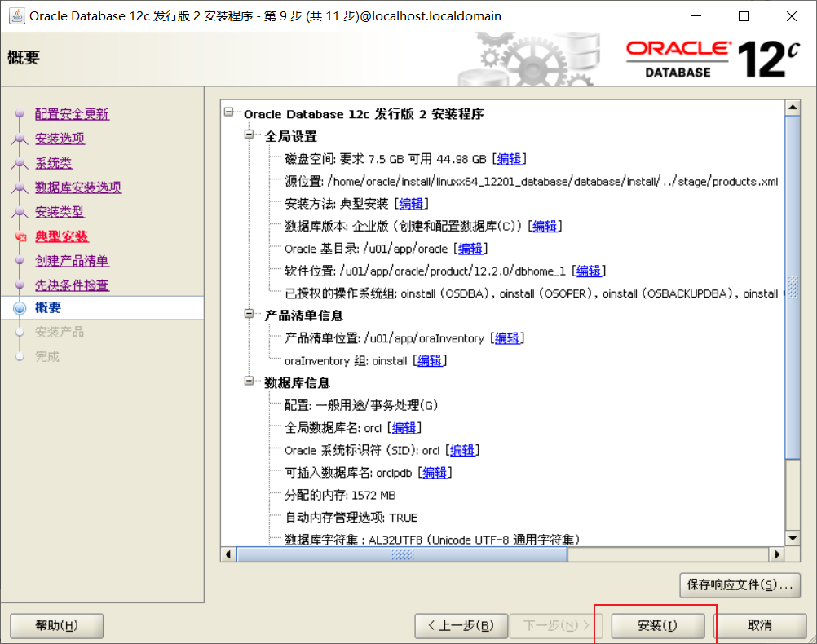Edit the 可插入数据库名 orclpdb
This screenshot has width=817, height=644.
click(x=435, y=473)
